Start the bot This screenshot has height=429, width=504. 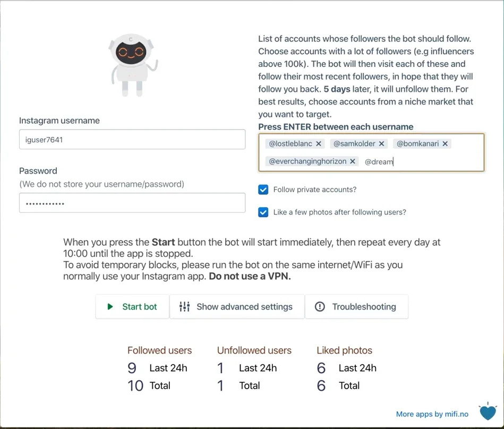coord(132,306)
